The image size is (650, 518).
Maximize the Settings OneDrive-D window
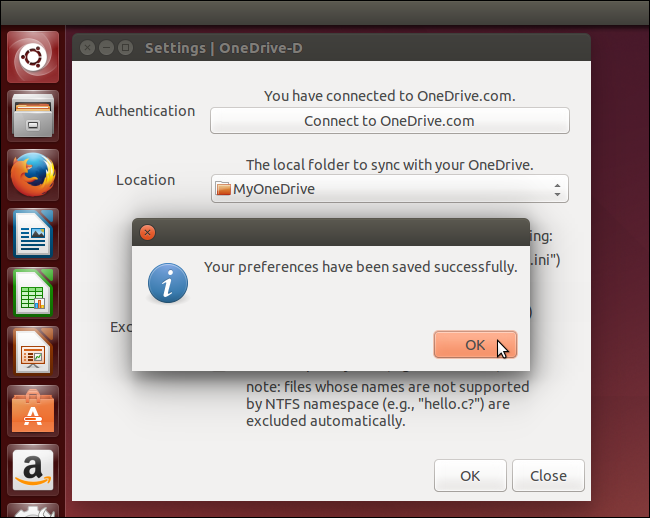click(x=125, y=48)
